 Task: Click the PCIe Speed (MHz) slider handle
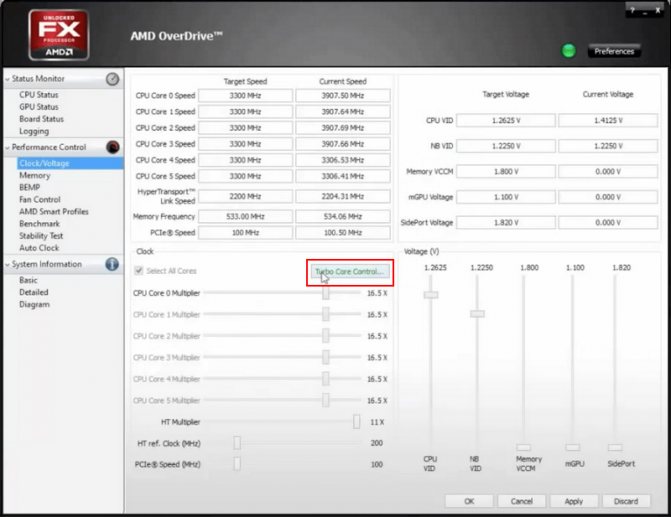tap(237, 464)
